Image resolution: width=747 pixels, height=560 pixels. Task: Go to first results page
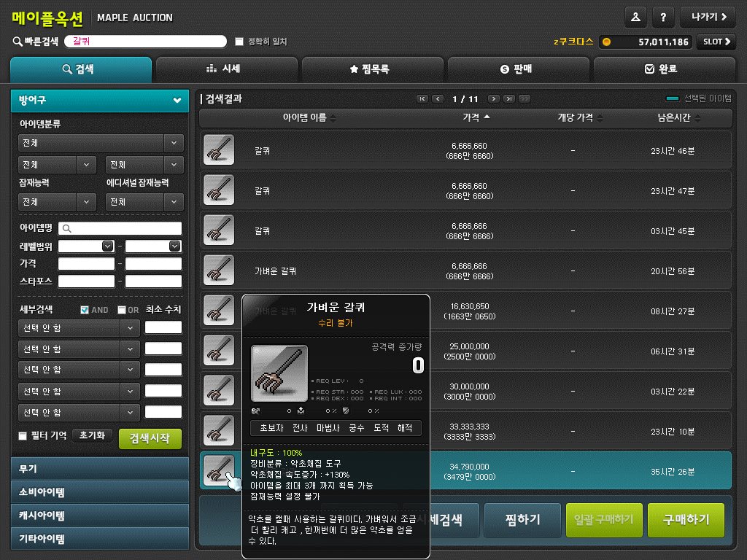[422, 98]
